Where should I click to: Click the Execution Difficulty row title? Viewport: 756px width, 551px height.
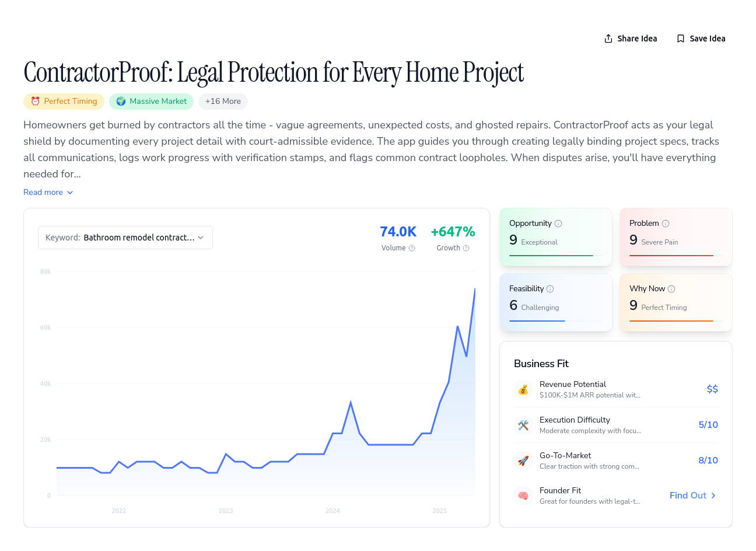[575, 420]
